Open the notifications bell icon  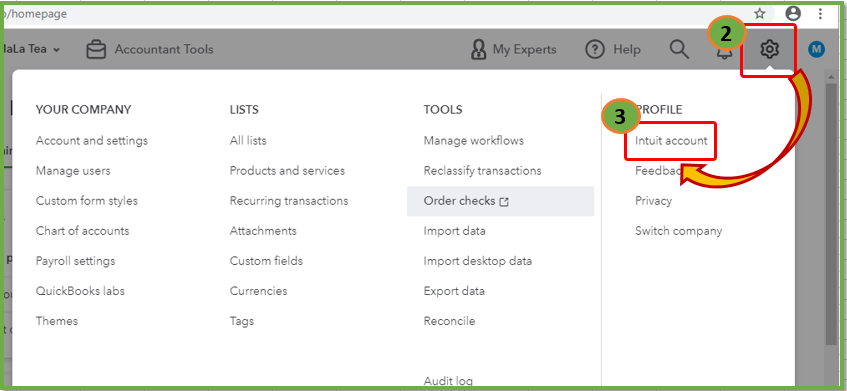pos(724,53)
